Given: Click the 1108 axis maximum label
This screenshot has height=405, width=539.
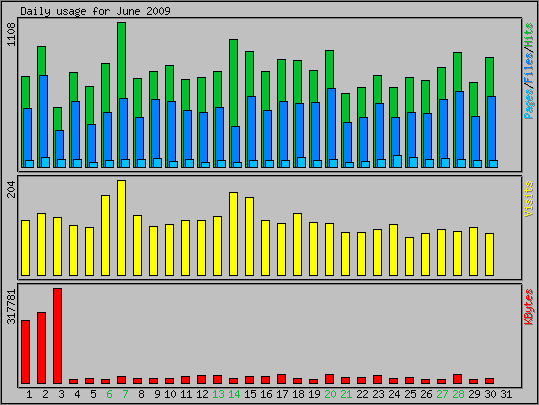Looking at the screenshot, I should click(11, 34).
